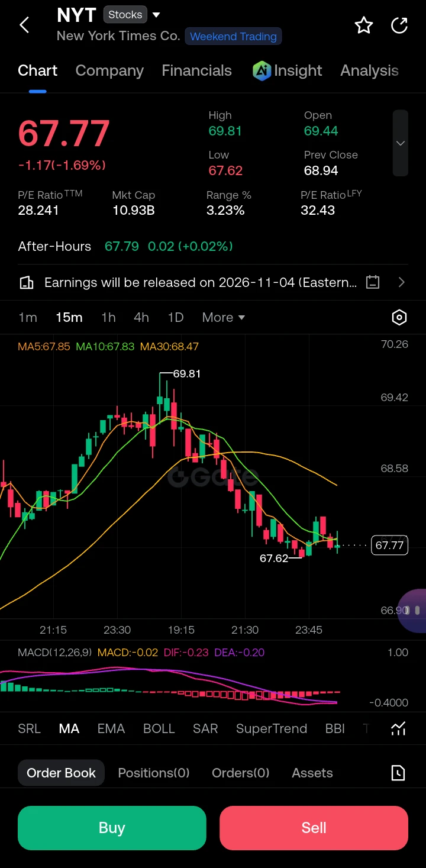
Task: Select the Order Book tab
Action: pos(61,773)
